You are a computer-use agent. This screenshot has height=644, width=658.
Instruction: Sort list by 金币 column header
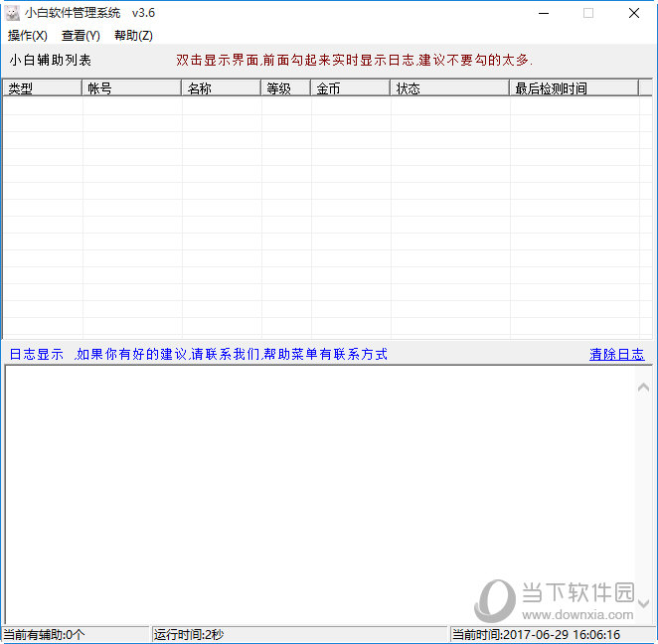point(351,88)
